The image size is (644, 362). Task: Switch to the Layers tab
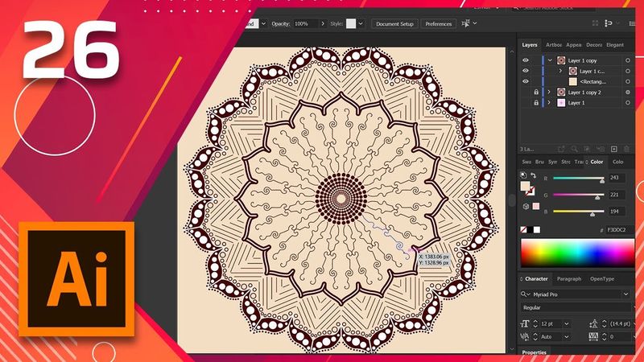coord(530,45)
